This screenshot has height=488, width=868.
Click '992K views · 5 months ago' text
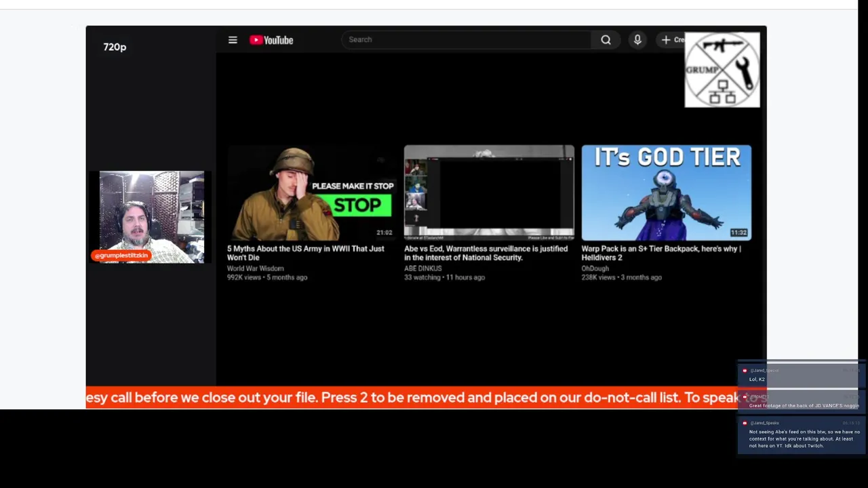[x=267, y=277]
